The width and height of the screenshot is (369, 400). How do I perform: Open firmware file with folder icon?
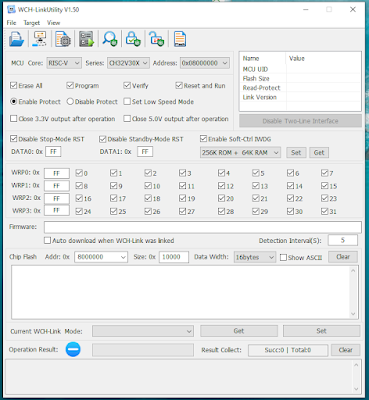click(x=16, y=39)
